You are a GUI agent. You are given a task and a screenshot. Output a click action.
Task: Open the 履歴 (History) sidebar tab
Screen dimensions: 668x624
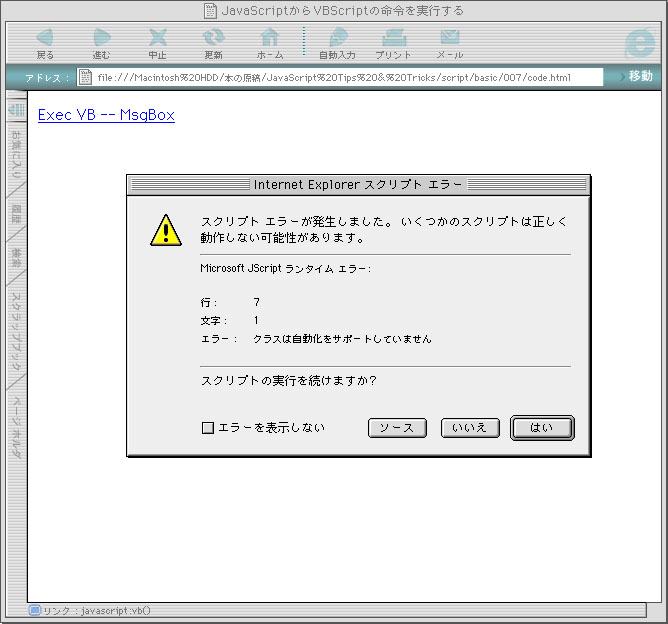click(16, 214)
